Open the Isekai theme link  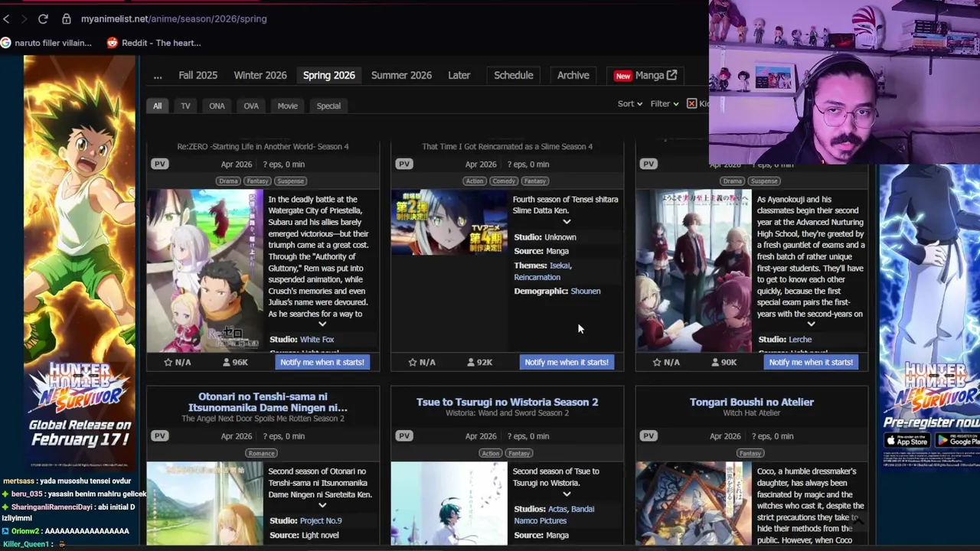(x=560, y=266)
